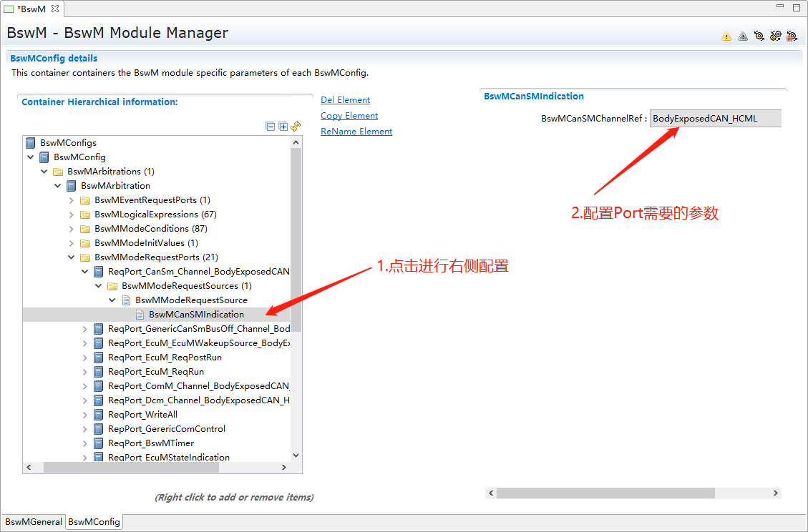Expand the BswMLogicalExpressions folder

click(72, 215)
